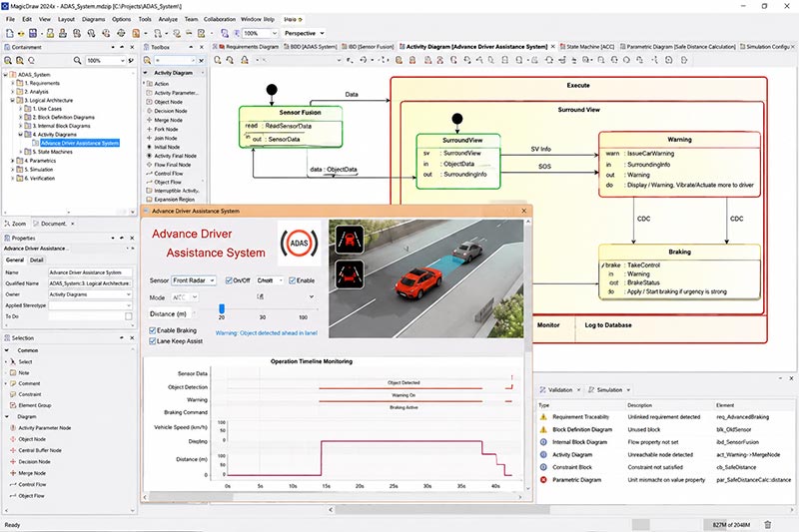Open the Analyze menu

point(168,19)
